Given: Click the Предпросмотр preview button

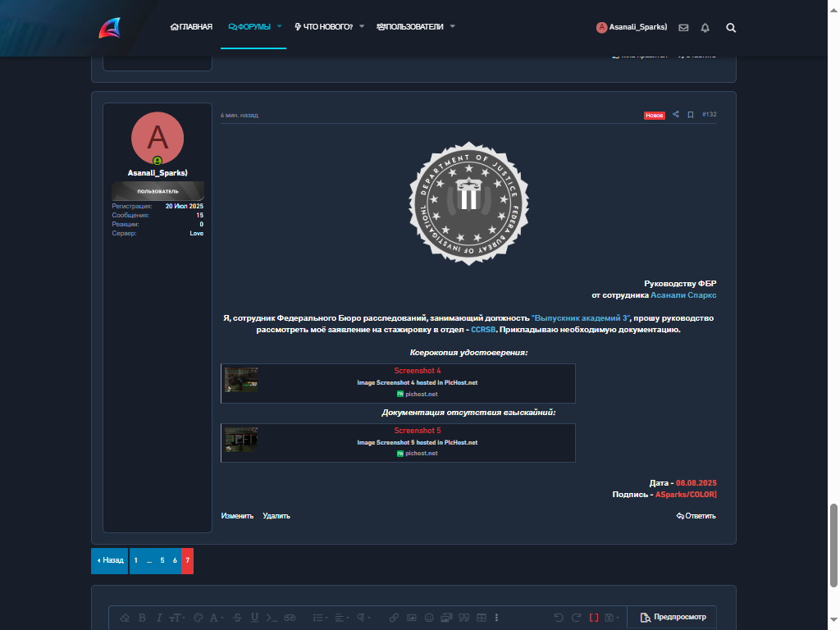Looking at the screenshot, I should pos(673,617).
